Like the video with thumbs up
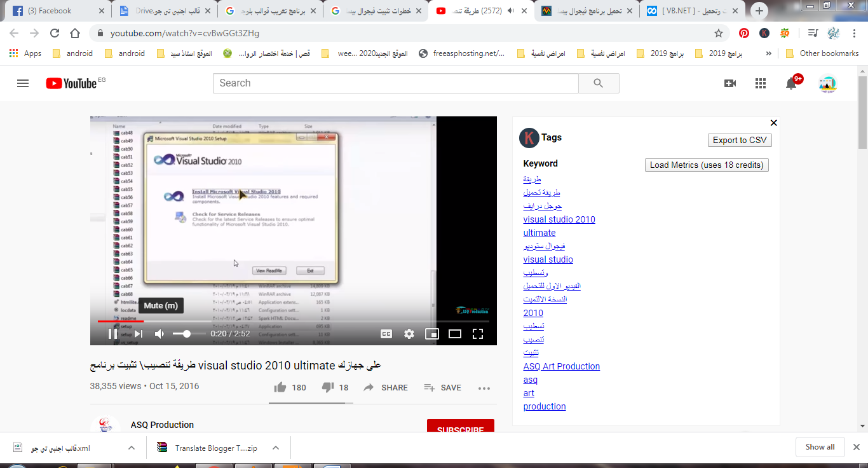The image size is (868, 468). 290,387
